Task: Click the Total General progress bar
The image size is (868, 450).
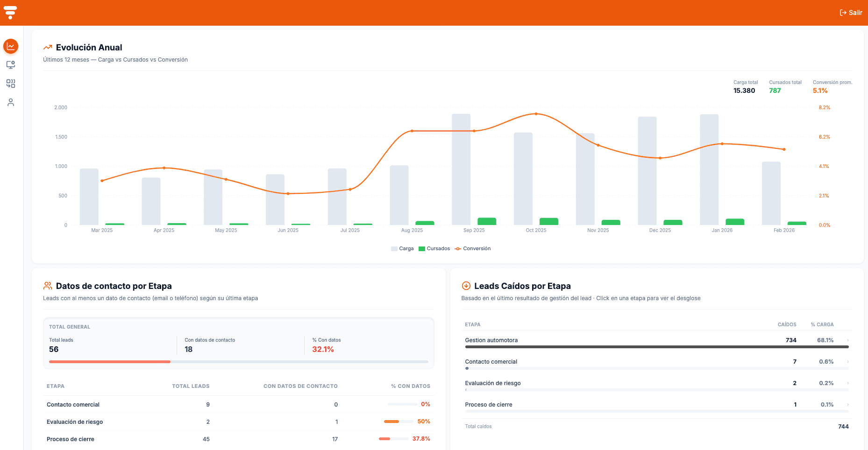Action: click(x=238, y=362)
